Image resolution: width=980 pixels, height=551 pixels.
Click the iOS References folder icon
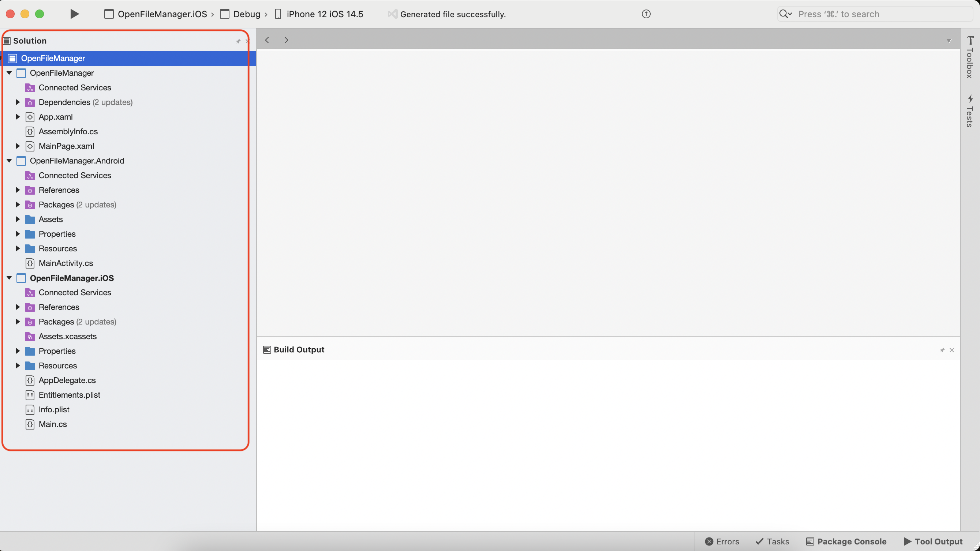click(30, 307)
